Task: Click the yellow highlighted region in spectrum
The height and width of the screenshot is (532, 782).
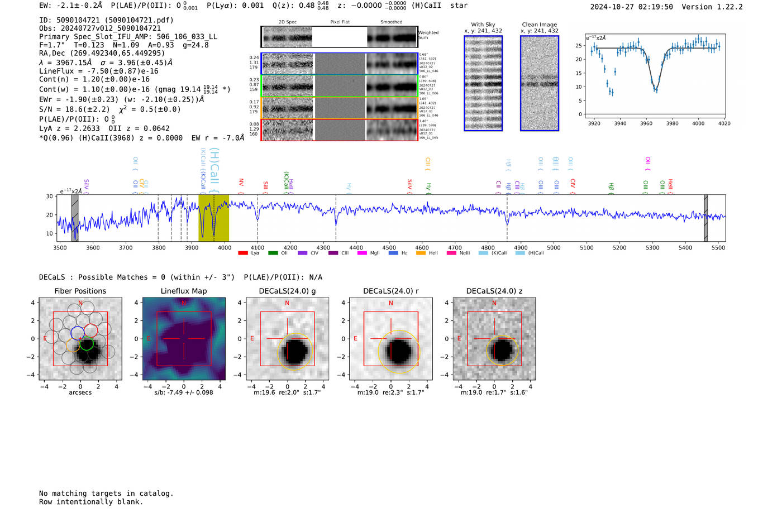Action: click(213, 218)
